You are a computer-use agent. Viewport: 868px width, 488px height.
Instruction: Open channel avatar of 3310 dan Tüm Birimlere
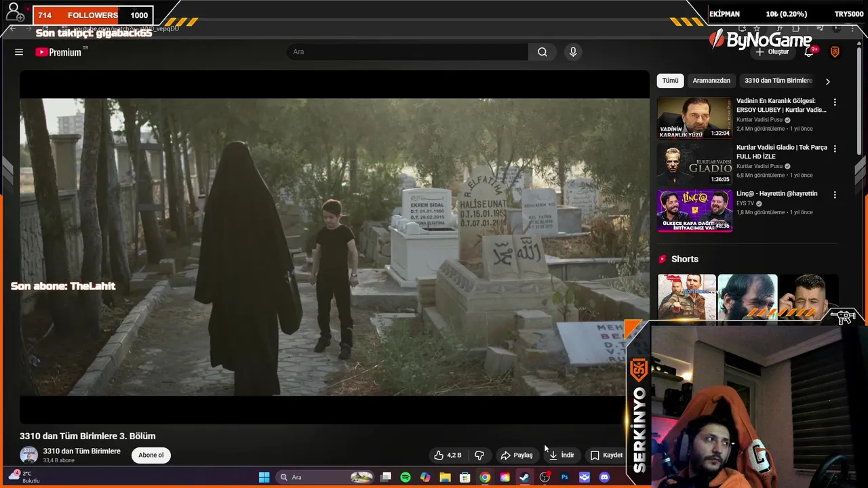[x=28, y=455]
